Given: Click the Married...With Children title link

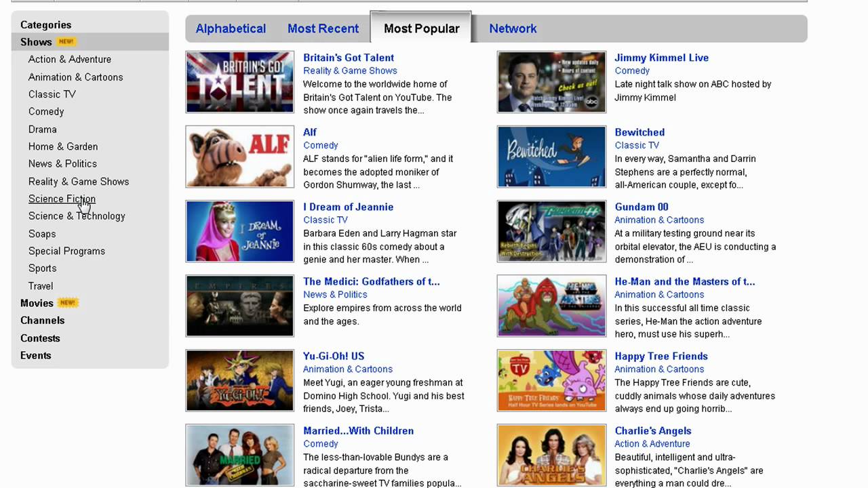Looking at the screenshot, I should 358,430.
